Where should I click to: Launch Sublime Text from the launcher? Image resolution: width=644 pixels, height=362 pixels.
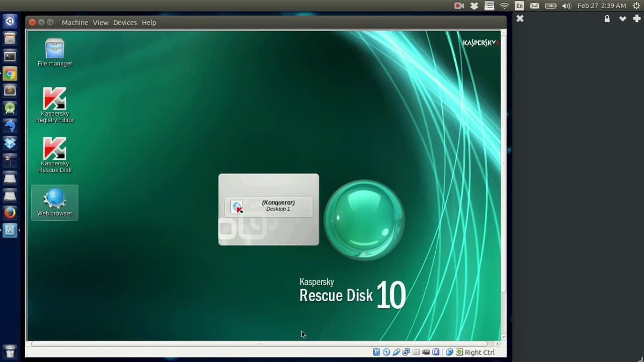10,91
